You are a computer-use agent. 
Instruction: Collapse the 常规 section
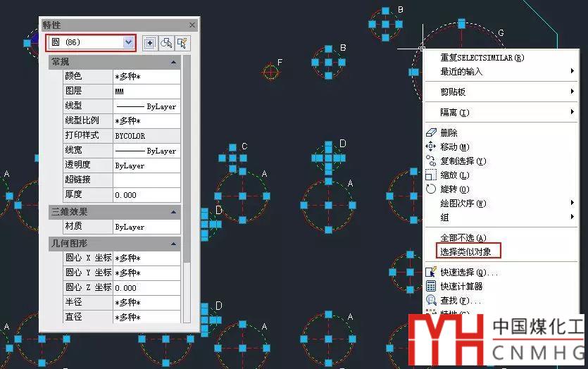(173, 62)
